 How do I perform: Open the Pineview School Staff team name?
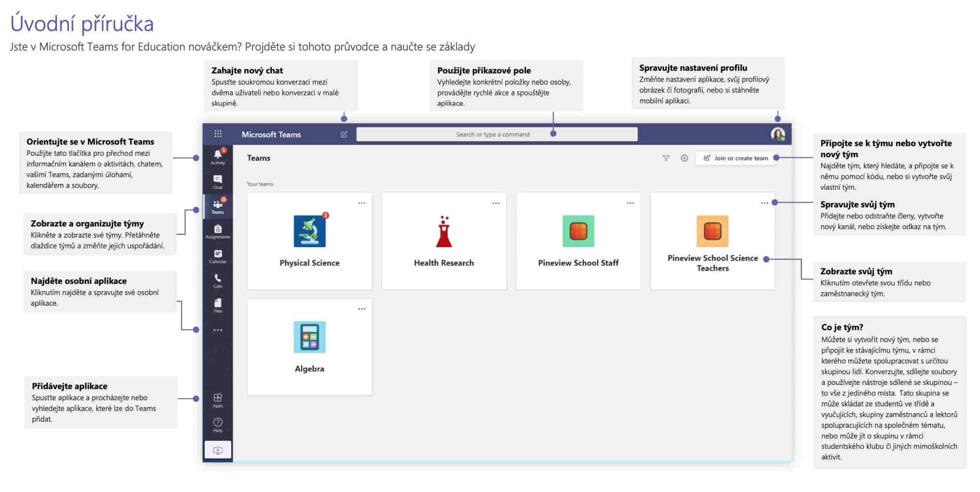pos(578,263)
